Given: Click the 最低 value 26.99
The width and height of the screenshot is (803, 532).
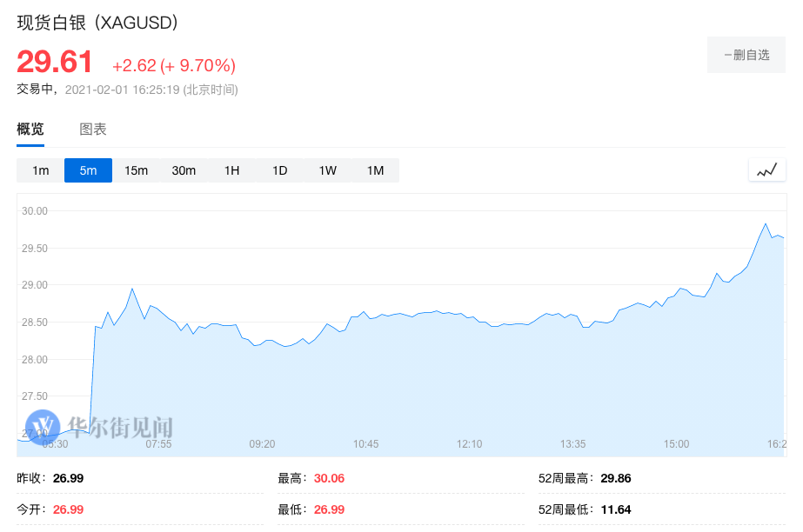Looking at the screenshot, I should click(329, 509).
